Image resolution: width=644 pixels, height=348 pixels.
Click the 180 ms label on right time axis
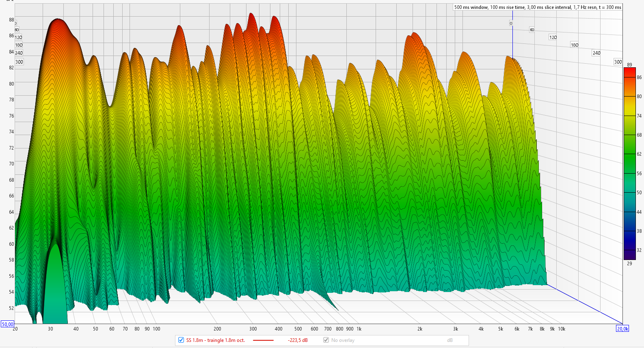[x=574, y=45]
